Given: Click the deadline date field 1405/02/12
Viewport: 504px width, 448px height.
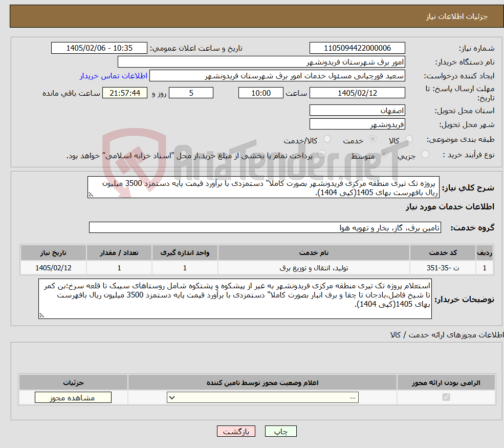Looking at the screenshot, I should [357, 93].
